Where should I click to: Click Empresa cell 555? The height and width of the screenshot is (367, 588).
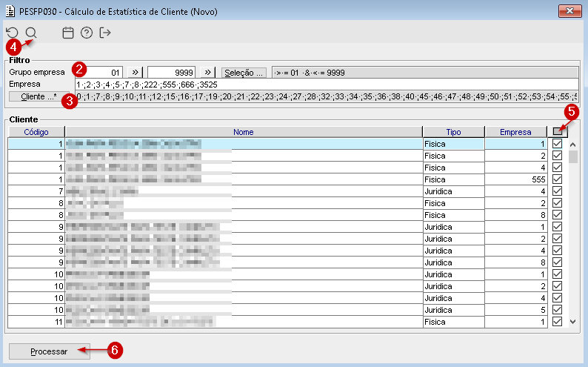pos(515,179)
